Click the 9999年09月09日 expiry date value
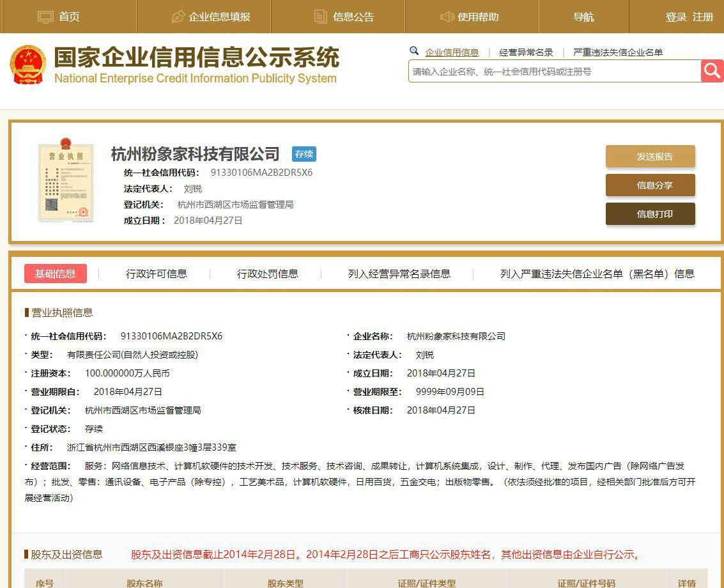The image size is (724, 588). [x=450, y=392]
